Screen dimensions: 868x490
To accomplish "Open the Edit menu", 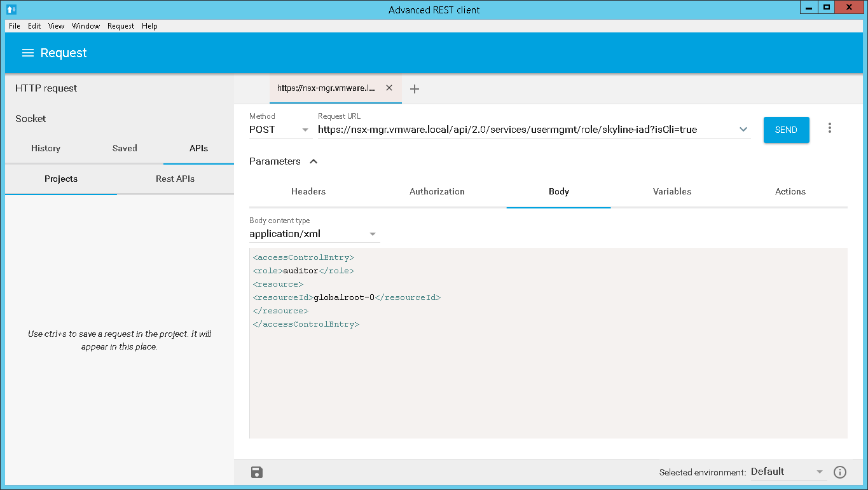I will coord(34,26).
